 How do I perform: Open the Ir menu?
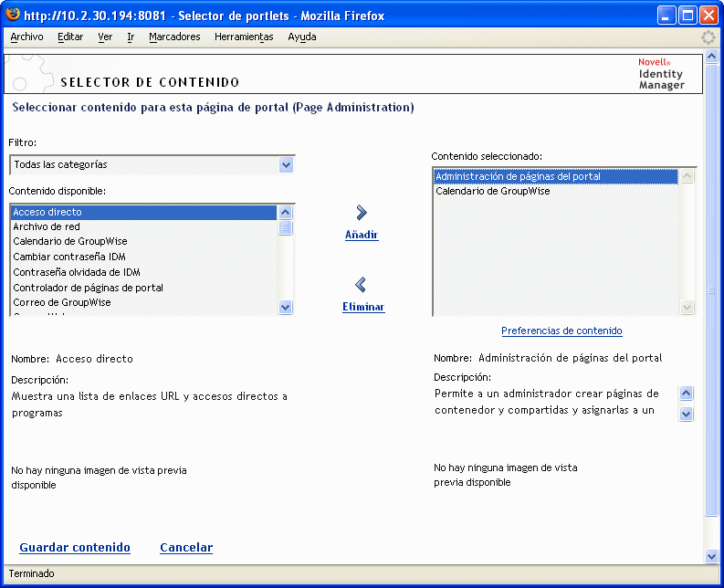click(x=131, y=37)
